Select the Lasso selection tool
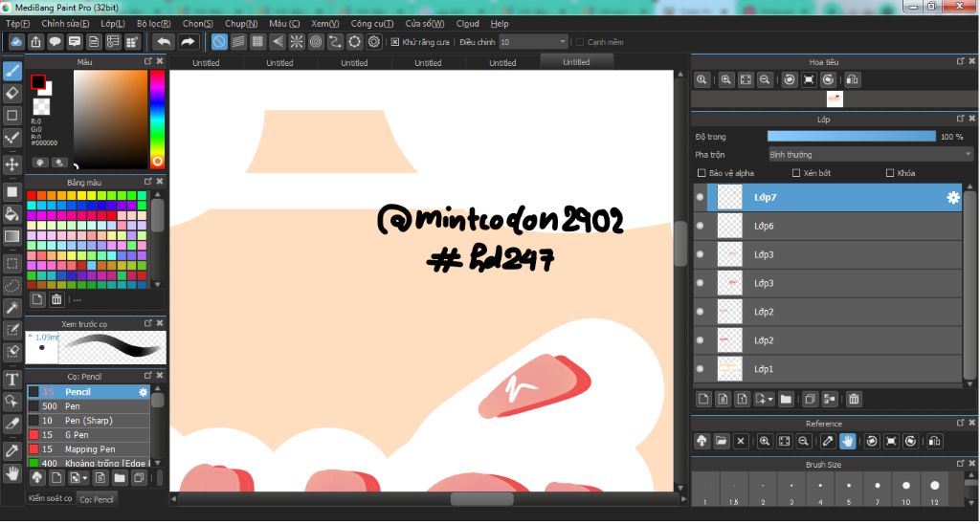The height and width of the screenshot is (524, 980). (11, 285)
